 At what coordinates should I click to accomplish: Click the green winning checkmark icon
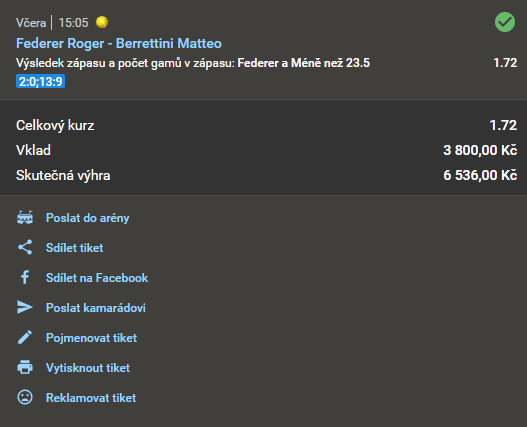pos(505,22)
